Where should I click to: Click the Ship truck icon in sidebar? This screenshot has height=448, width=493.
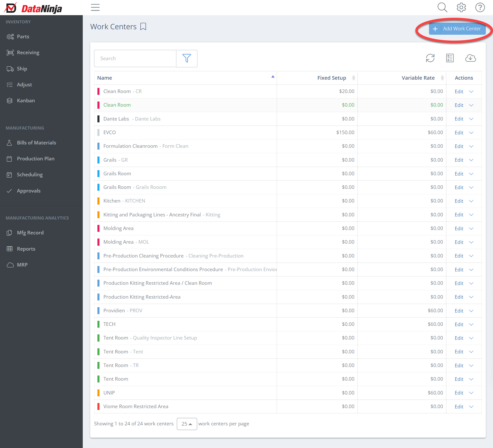10,69
